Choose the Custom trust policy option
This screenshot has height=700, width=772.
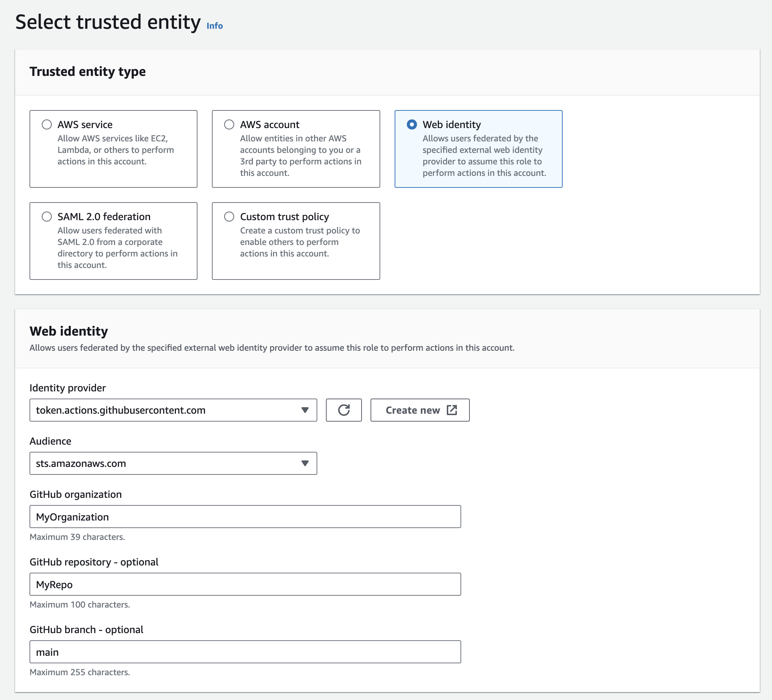point(229,217)
